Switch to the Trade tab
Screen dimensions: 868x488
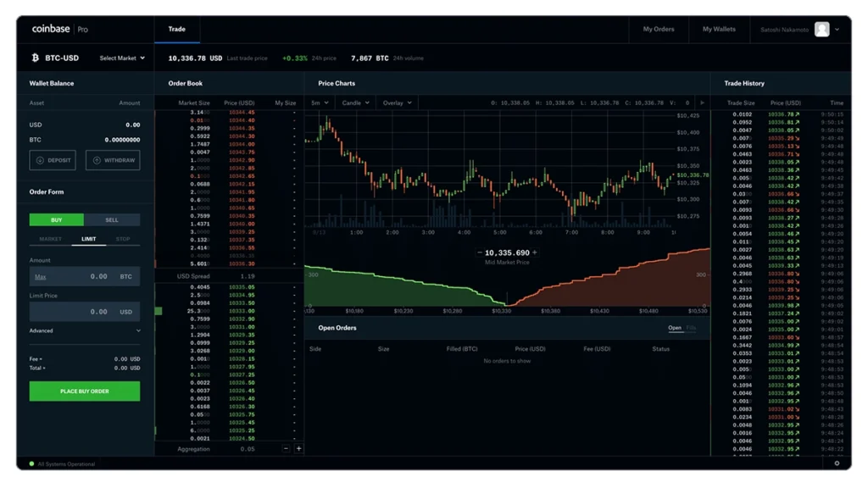click(x=176, y=29)
